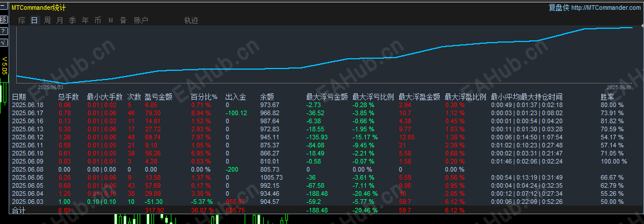Switch to the 月 monthly tab
This screenshot has width=644, height=224.
pos(60,20)
